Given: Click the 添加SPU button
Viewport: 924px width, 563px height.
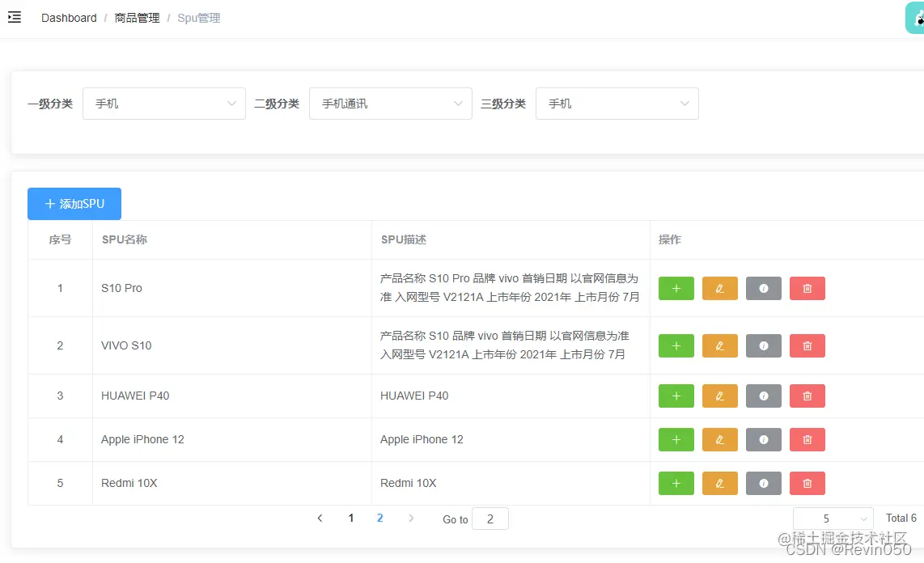Looking at the screenshot, I should (74, 204).
